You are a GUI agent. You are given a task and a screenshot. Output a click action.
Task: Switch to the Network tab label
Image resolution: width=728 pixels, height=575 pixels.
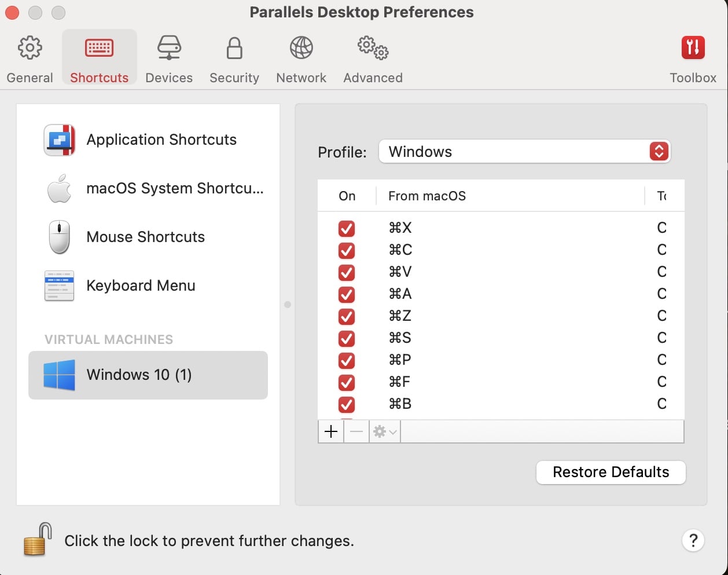302,78
